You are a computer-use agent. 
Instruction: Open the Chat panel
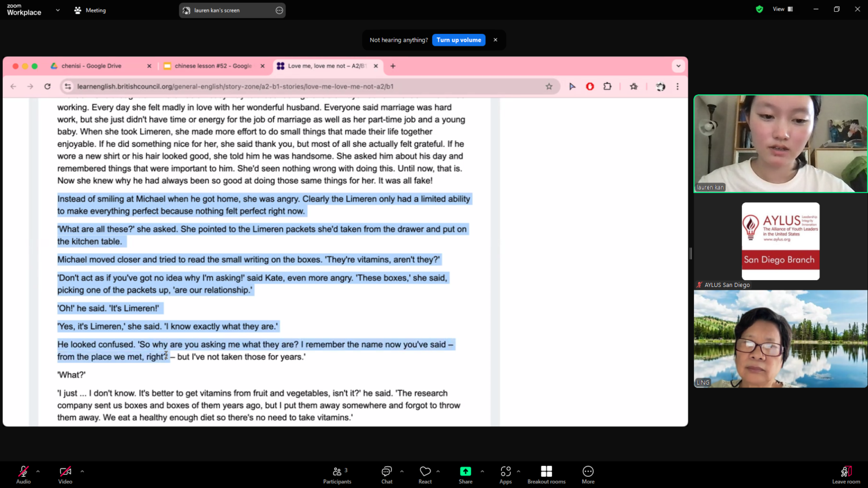387,474
